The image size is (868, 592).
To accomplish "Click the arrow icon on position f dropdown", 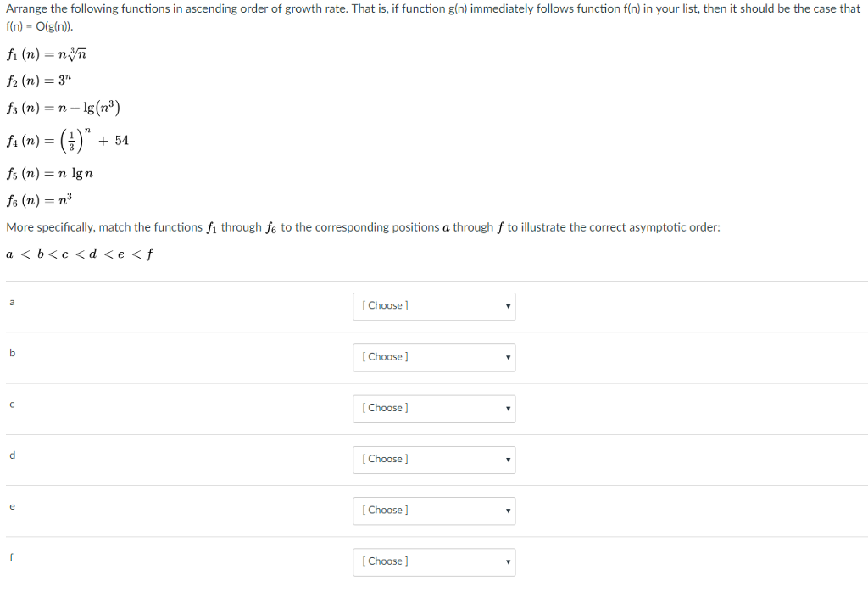I will [x=507, y=561].
